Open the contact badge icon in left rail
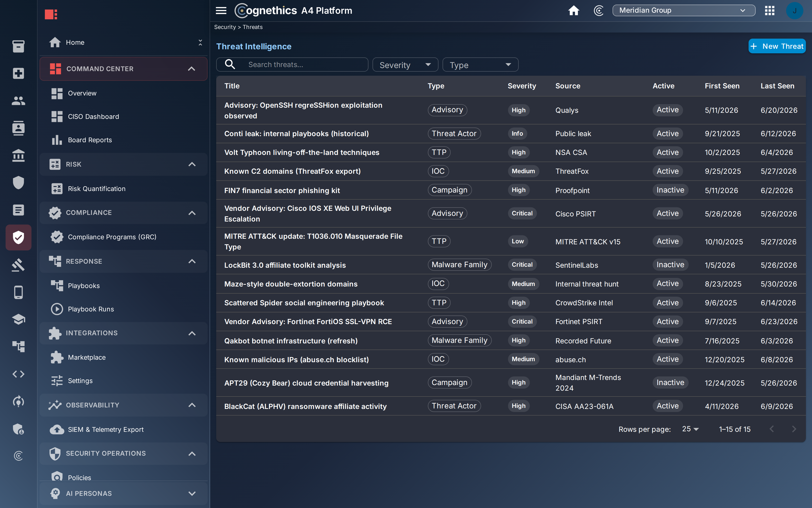812x508 pixels. pyautogui.click(x=19, y=128)
